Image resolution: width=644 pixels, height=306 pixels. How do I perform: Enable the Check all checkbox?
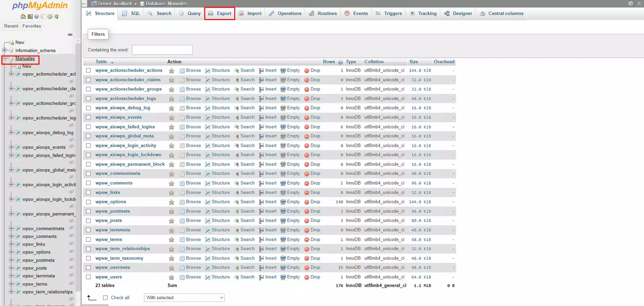point(105,298)
